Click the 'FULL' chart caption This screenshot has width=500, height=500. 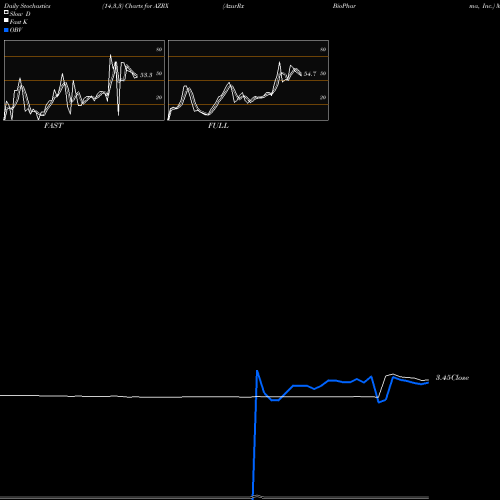pyautogui.click(x=218, y=126)
